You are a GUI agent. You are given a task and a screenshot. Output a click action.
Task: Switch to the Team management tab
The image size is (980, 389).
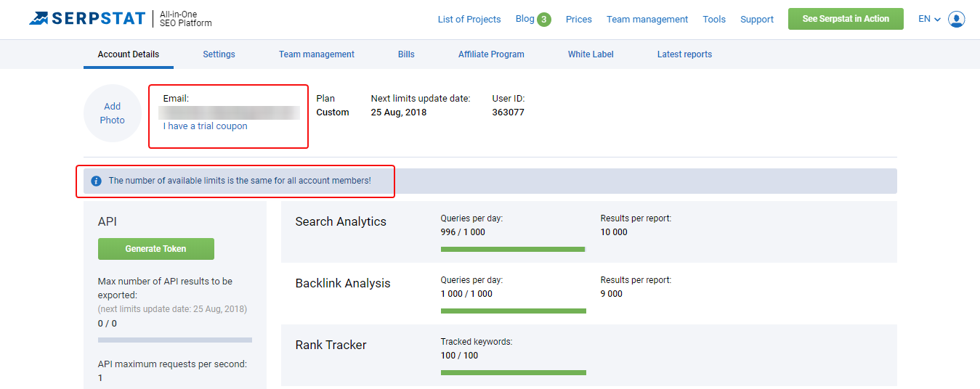tap(317, 54)
